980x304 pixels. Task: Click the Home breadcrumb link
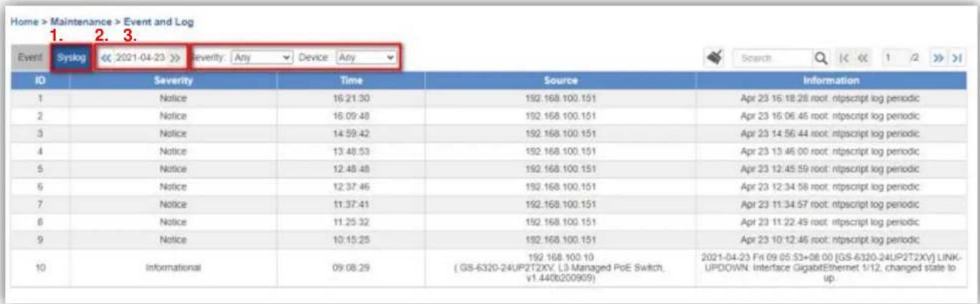pos(24,22)
